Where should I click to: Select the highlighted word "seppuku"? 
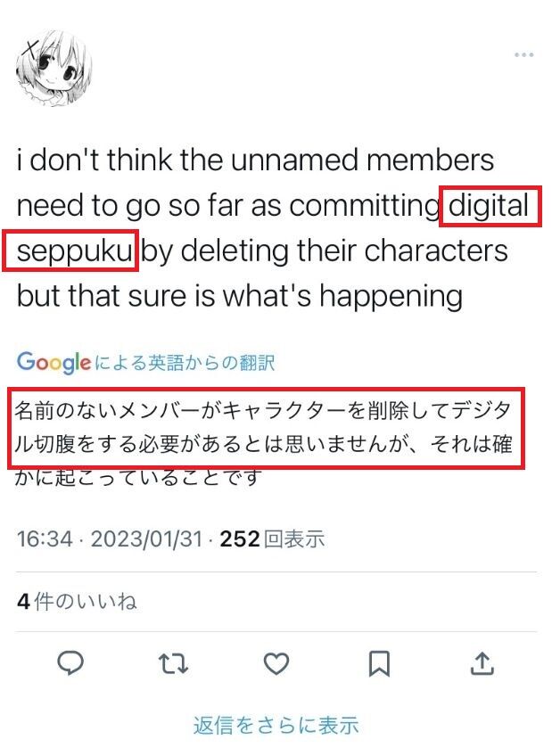70,251
